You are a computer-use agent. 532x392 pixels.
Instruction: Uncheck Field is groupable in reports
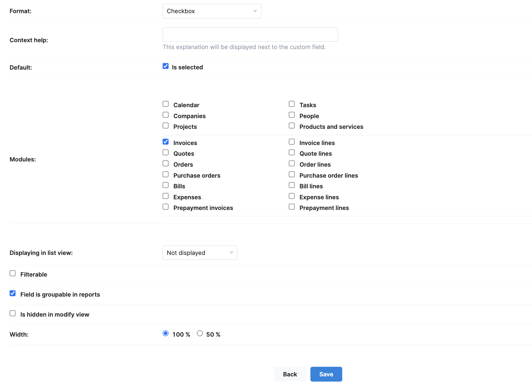pyautogui.click(x=13, y=293)
